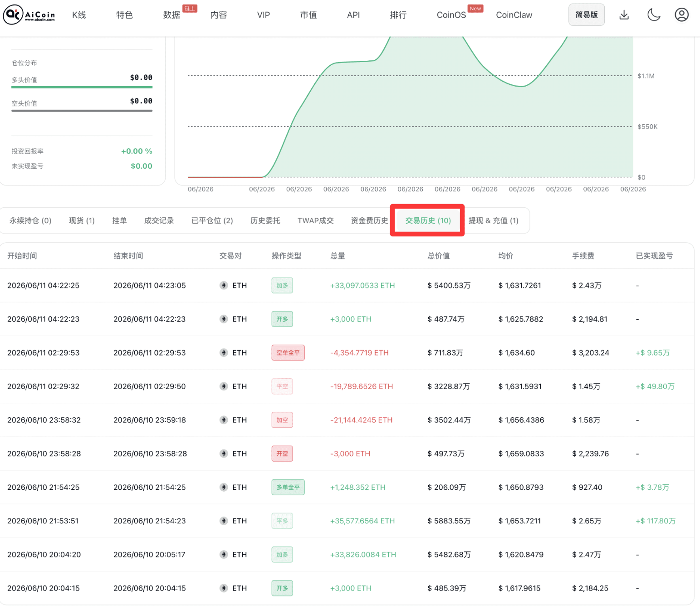Click the 结束时间 column header
This screenshot has width=700, height=610.
click(128, 256)
